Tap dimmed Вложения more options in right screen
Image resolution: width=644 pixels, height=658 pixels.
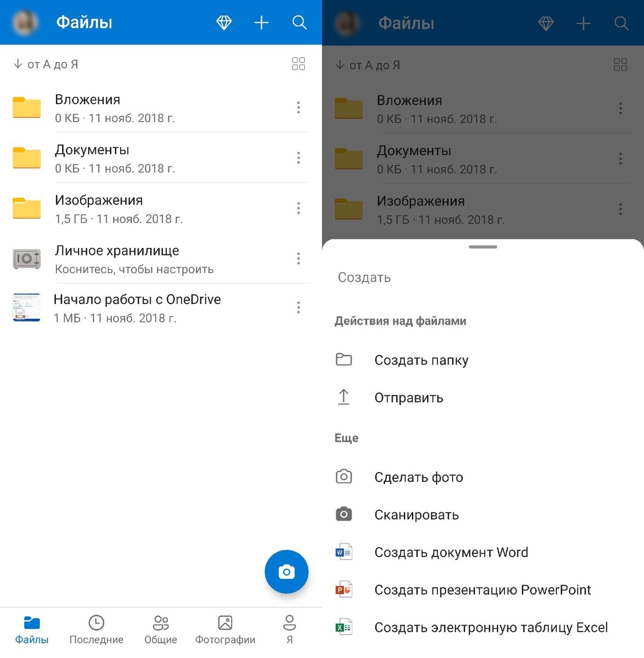620,109
